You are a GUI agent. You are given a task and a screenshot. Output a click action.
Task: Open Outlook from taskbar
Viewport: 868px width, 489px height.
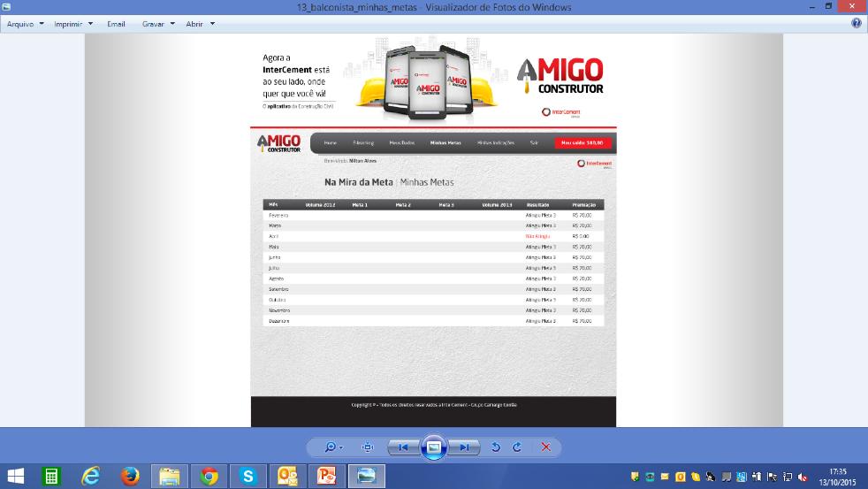(x=287, y=477)
